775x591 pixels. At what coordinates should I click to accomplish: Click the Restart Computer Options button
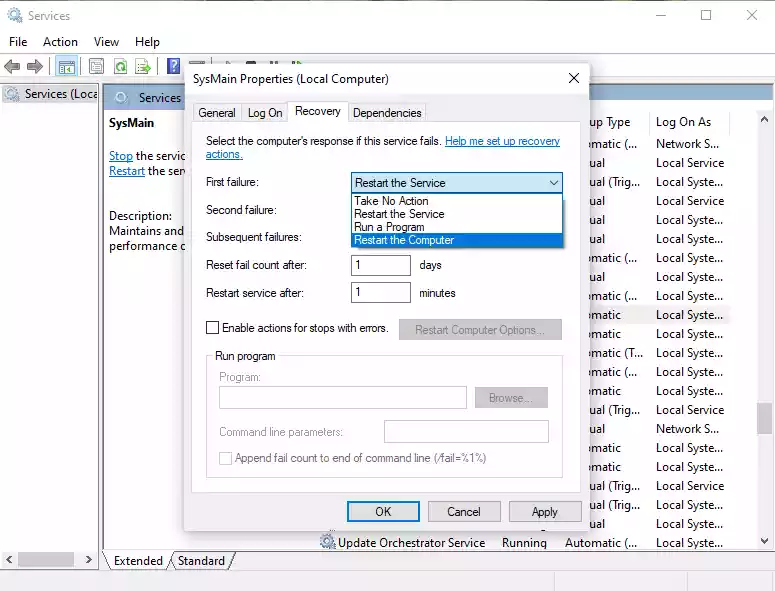480,330
